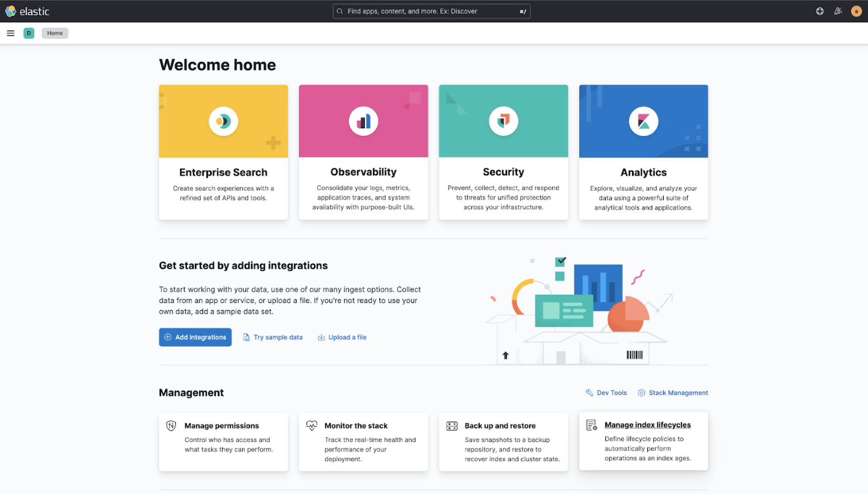Click the newsfeed bell icon
868x494 pixels.
coord(838,11)
